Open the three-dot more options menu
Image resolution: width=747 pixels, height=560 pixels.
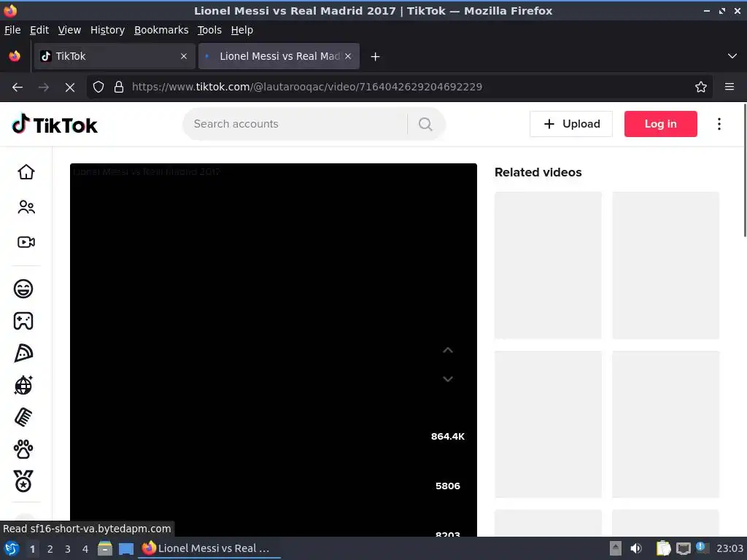click(719, 124)
